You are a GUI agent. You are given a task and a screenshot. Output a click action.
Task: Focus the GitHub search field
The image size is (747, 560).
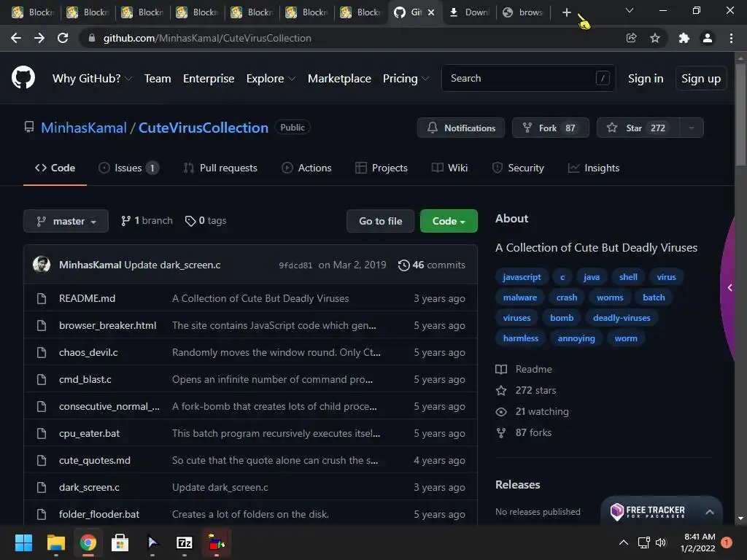(x=528, y=78)
